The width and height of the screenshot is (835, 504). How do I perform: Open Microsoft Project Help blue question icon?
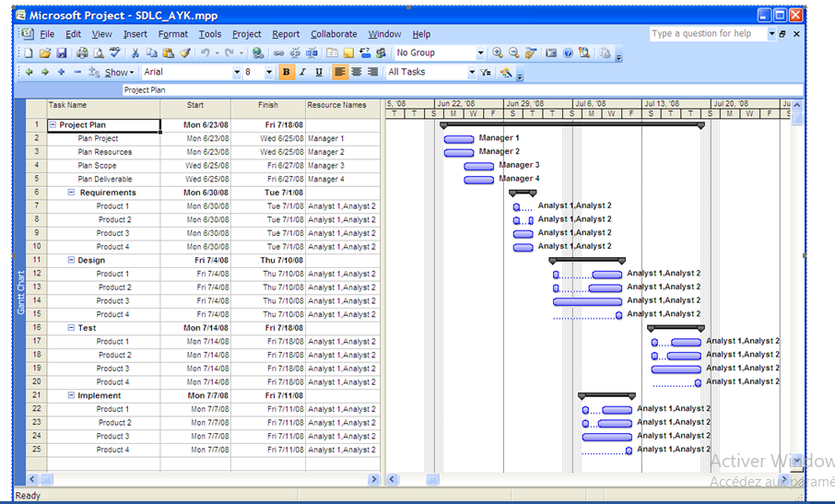tap(569, 53)
